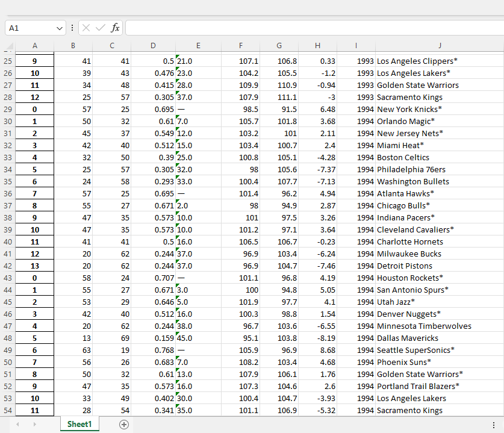This screenshot has height=433, width=504.
Task: Select column I header
Action: (356, 46)
